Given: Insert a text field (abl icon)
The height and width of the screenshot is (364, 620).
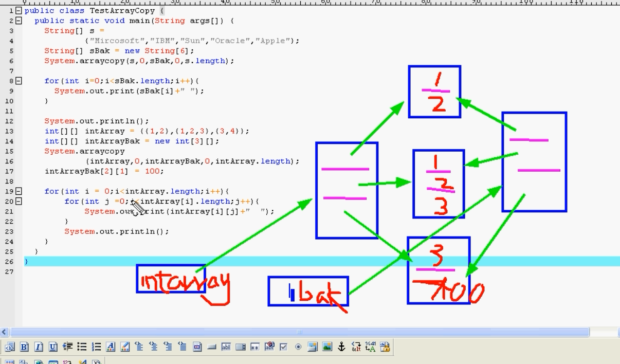Looking at the screenshot, I should (x=226, y=347).
